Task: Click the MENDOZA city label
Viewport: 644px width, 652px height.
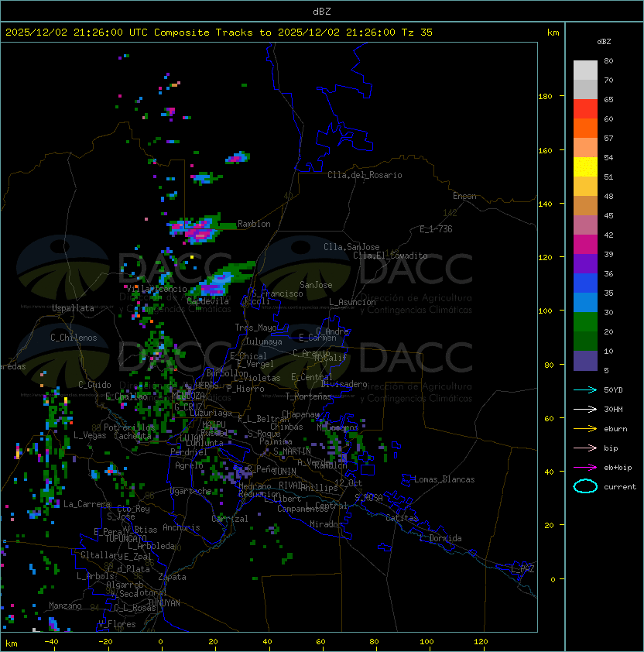Action: pyautogui.click(x=188, y=395)
